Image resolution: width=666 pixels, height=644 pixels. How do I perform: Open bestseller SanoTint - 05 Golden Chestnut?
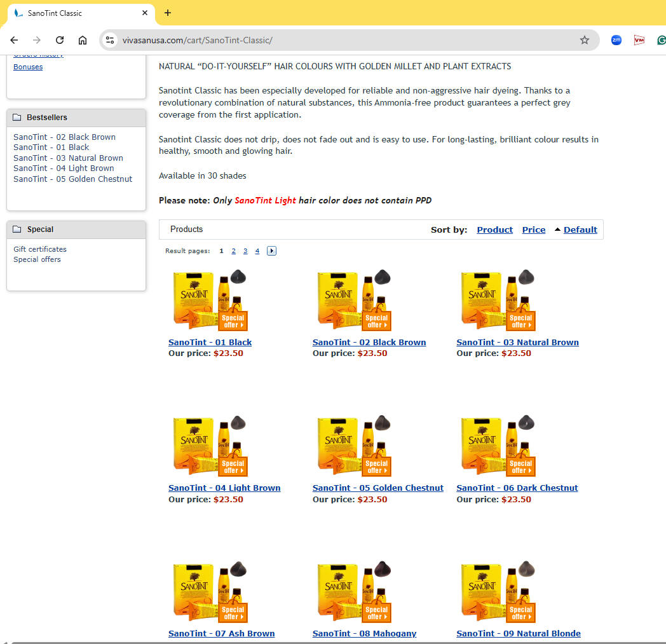pos(72,179)
